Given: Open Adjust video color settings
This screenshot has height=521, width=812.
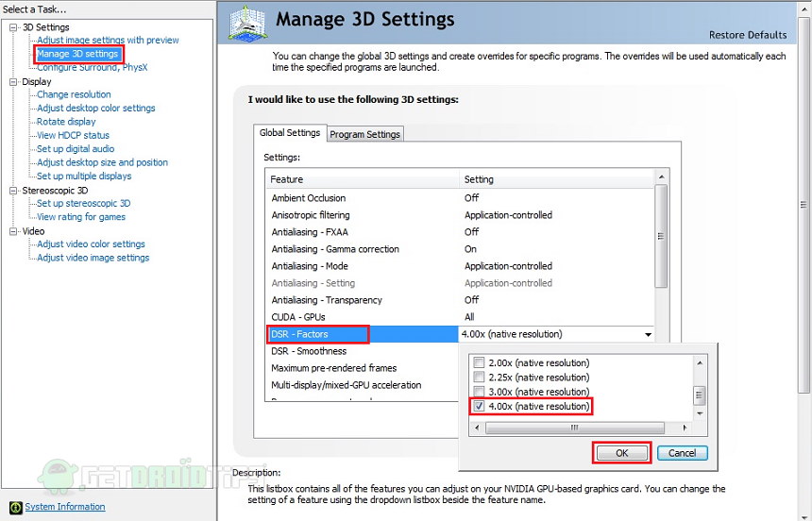Looking at the screenshot, I should (x=91, y=244).
